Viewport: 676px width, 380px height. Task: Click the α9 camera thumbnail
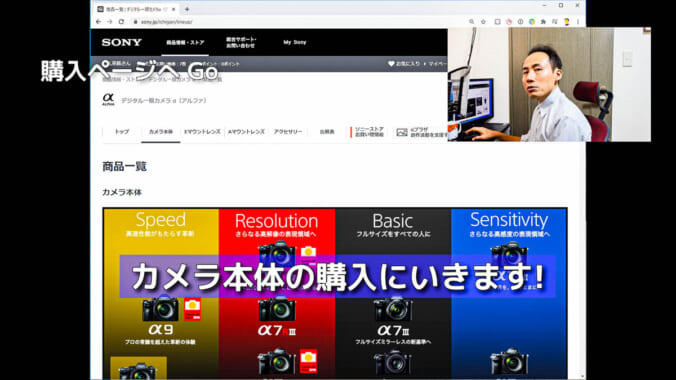coord(160,309)
